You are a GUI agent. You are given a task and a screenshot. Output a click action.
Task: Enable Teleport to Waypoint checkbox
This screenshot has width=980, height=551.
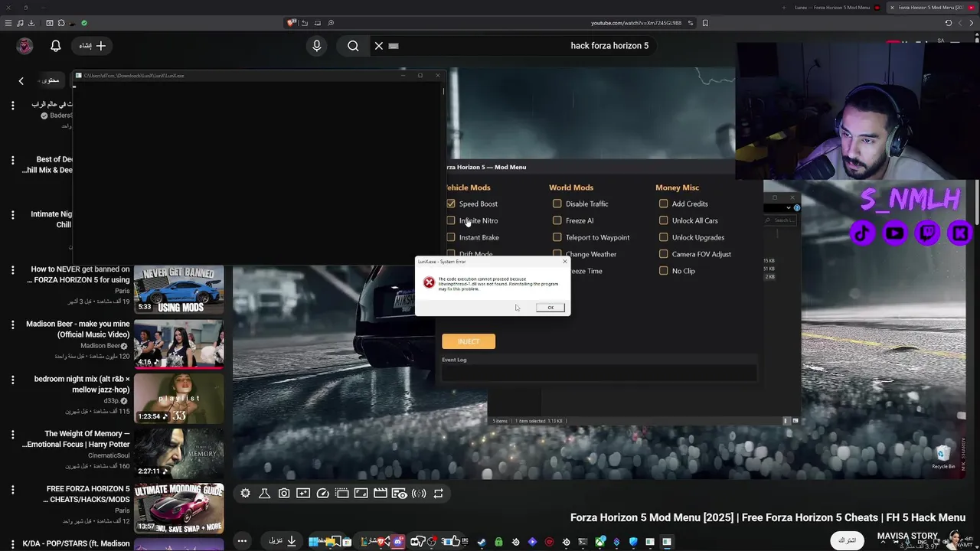pyautogui.click(x=557, y=237)
